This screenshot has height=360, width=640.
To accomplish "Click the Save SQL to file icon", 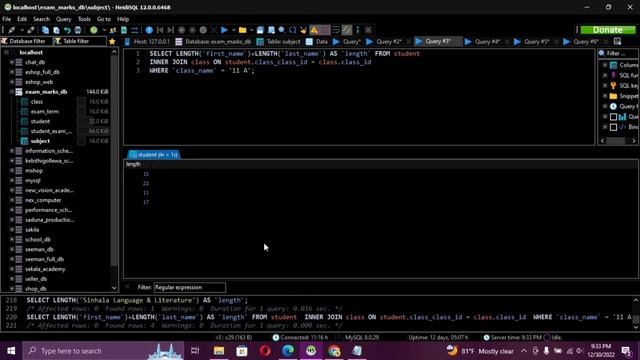I will point(260,30).
